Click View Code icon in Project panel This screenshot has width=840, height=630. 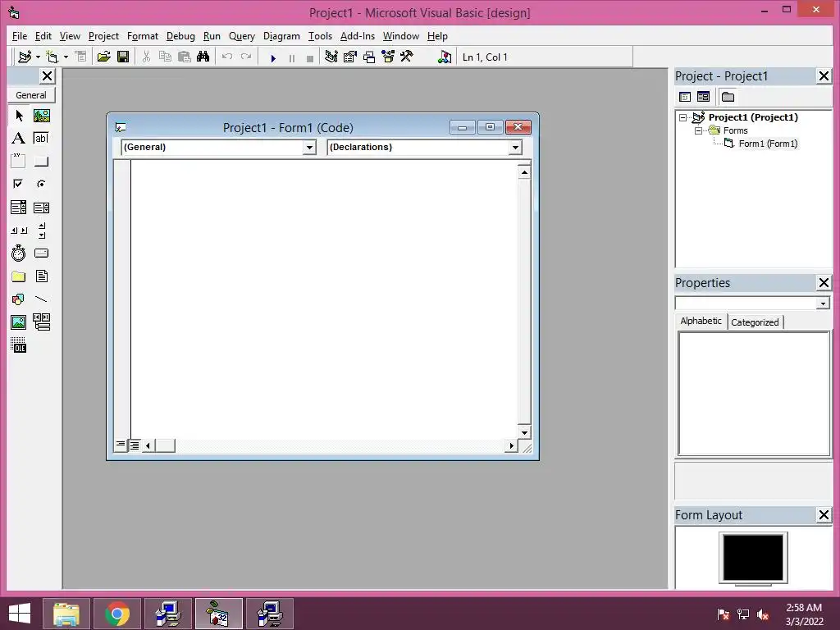click(685, 97)
